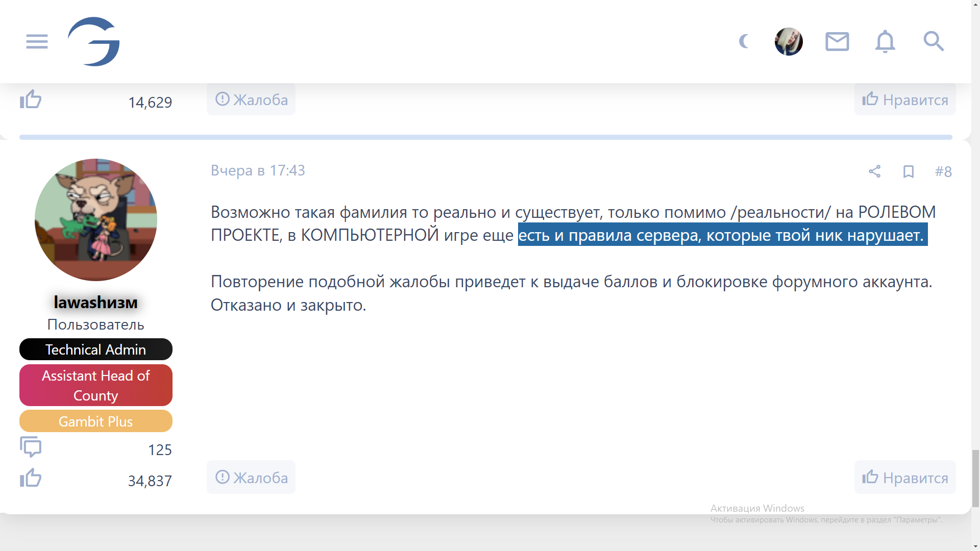The height and width of the screenshot is (551, 980).
Task: Open notifications via the bell icon
Action: (x=885, y=41)
